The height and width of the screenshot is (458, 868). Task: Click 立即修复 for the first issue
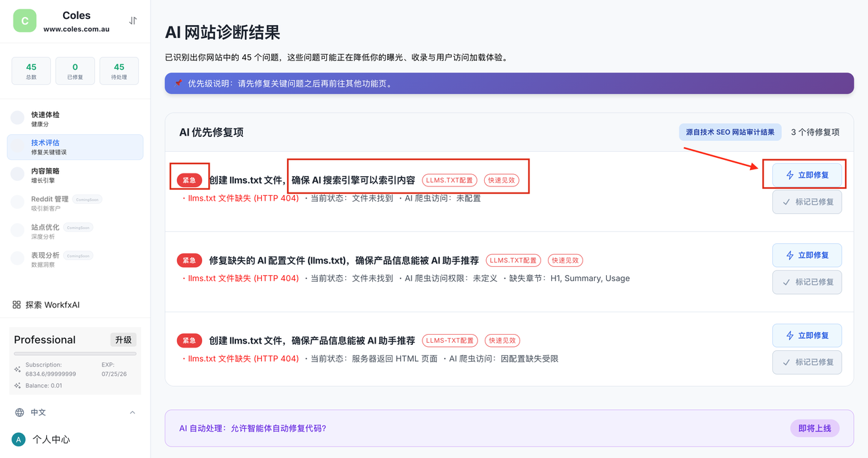pyautogui.click(x=807, y=175)
